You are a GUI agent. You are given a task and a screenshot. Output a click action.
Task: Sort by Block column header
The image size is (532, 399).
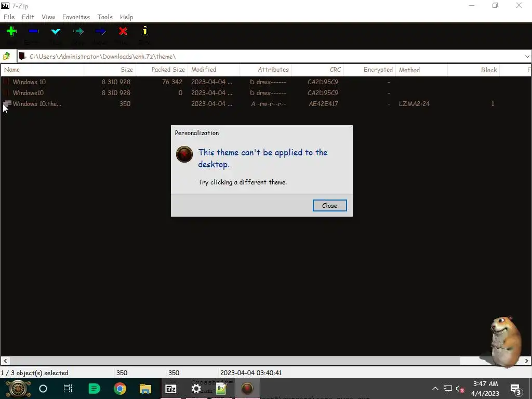coord(473,70)
